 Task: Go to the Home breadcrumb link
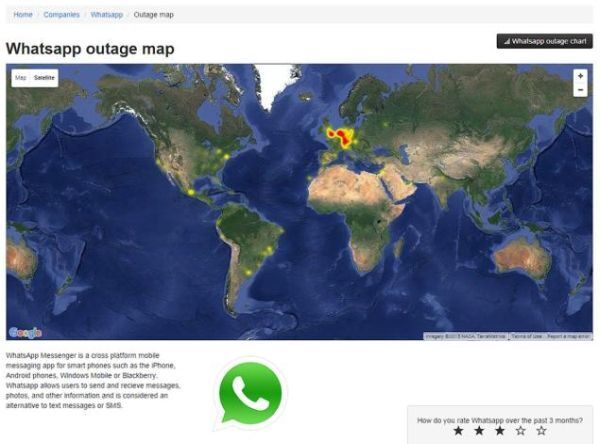point(23,15)
